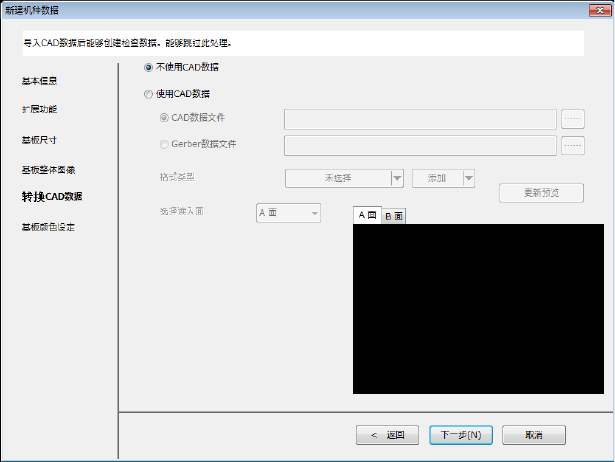Select the 基板颜色设定 step
615x462 pixels.
pyautogui.click(x=48, y=227)
